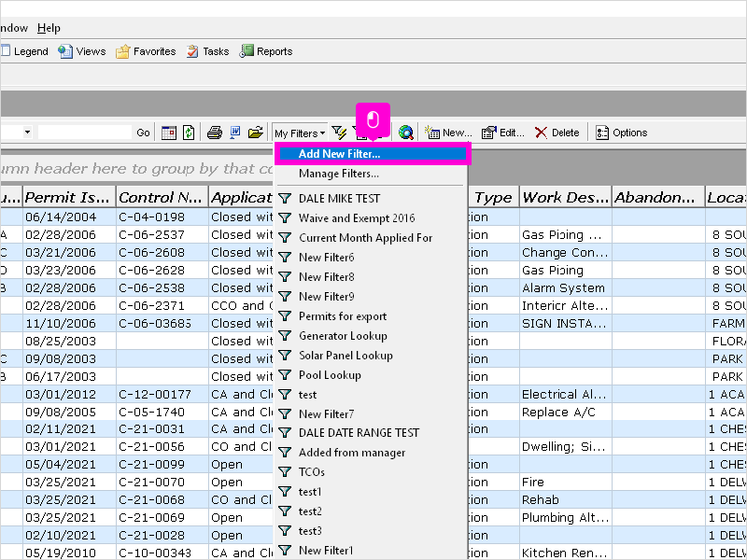
Task: Click the open folder icon
Action: click(255, 133)
